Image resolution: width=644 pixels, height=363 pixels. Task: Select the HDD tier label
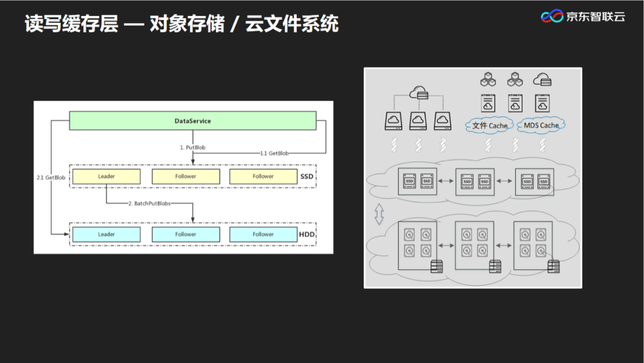[306, 234]
